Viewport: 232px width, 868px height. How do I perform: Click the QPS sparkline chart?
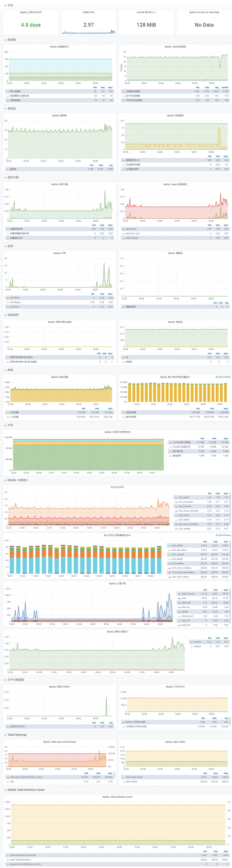tap(88, 32)
